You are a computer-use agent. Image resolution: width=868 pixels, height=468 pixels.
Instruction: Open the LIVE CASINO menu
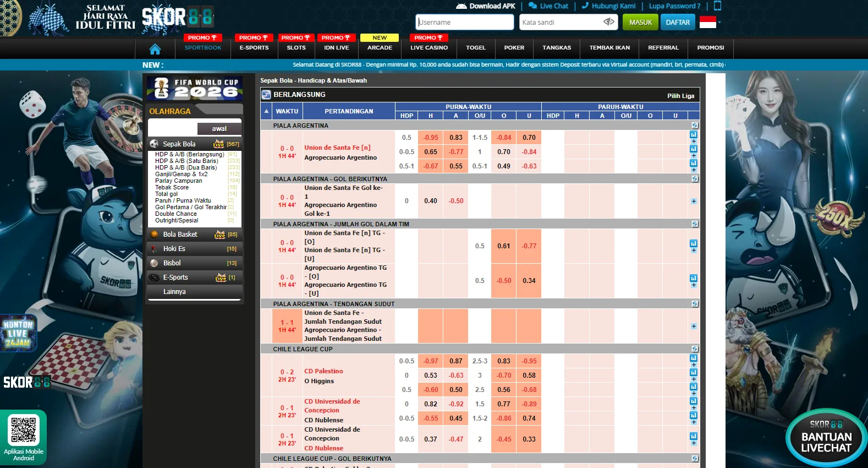point(429,48)
